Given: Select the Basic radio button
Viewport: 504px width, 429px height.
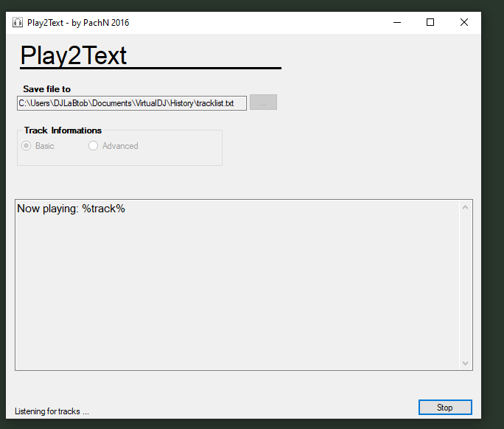Looking at the screenshot, I should [27, 146].
